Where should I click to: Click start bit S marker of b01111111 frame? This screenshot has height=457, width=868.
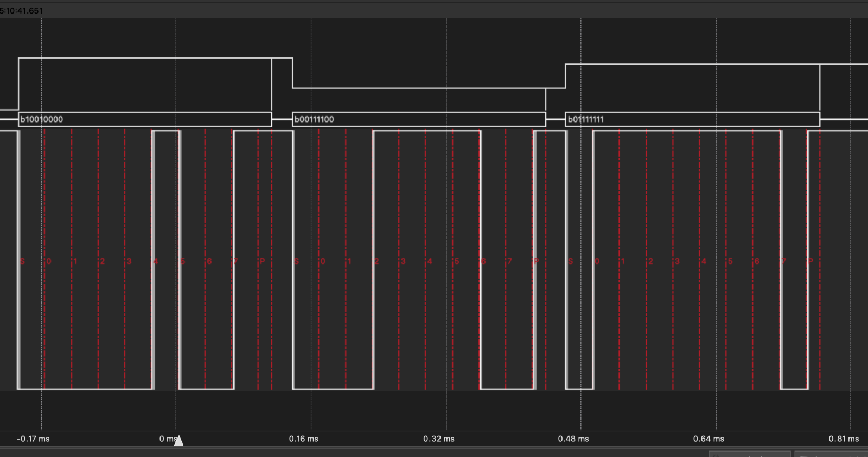pyautogui.click(x=570, y=261)
